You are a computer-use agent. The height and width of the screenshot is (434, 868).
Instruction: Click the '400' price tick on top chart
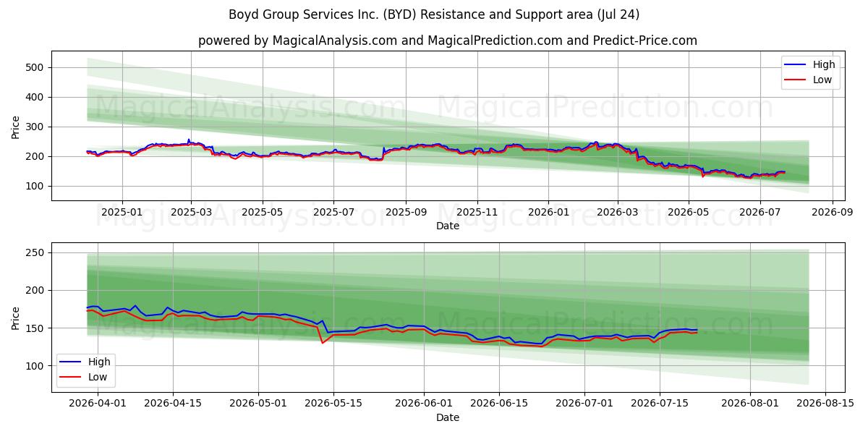[36, 97]
